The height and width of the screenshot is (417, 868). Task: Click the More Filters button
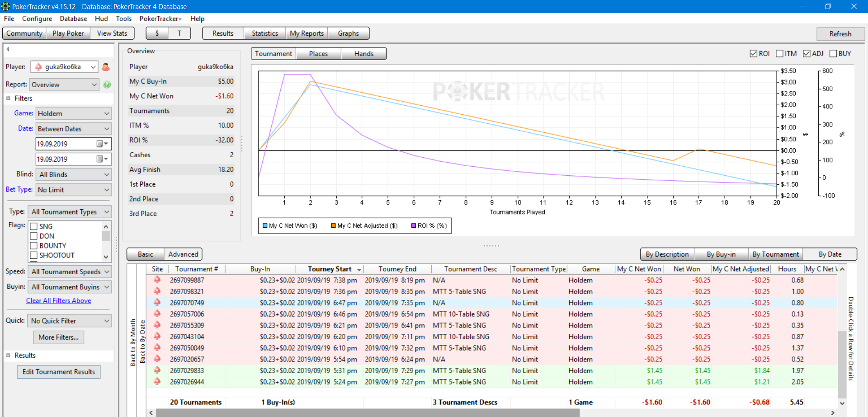[58, 337]
